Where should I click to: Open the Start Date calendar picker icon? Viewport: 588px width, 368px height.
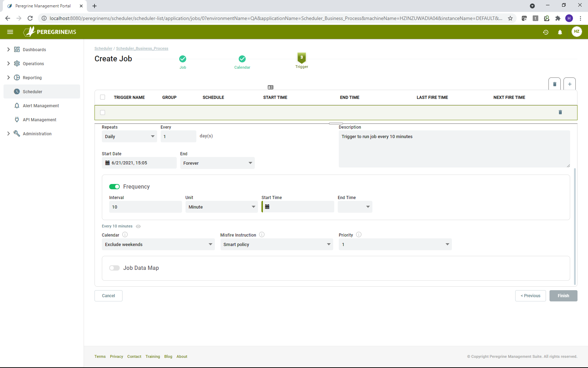click(107, 163)
